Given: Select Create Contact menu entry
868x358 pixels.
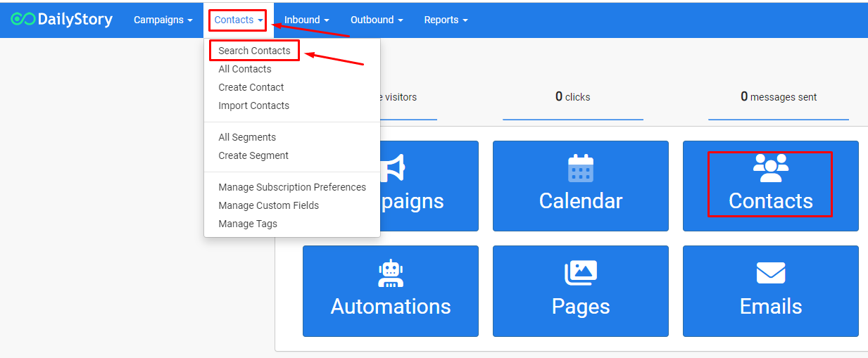Looking at the screenshot, I should [251, 87].
